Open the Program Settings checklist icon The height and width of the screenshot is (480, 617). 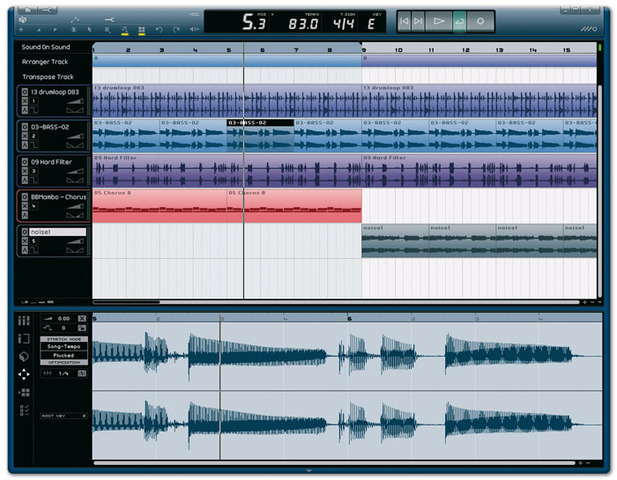pos(24,410)
